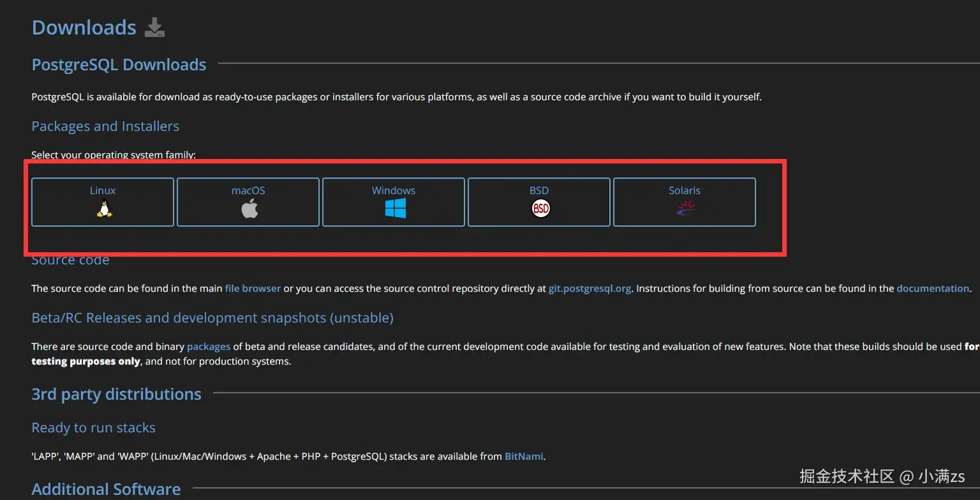
Task: Open the Linux packages link text
Action: [x=103, y=190]
